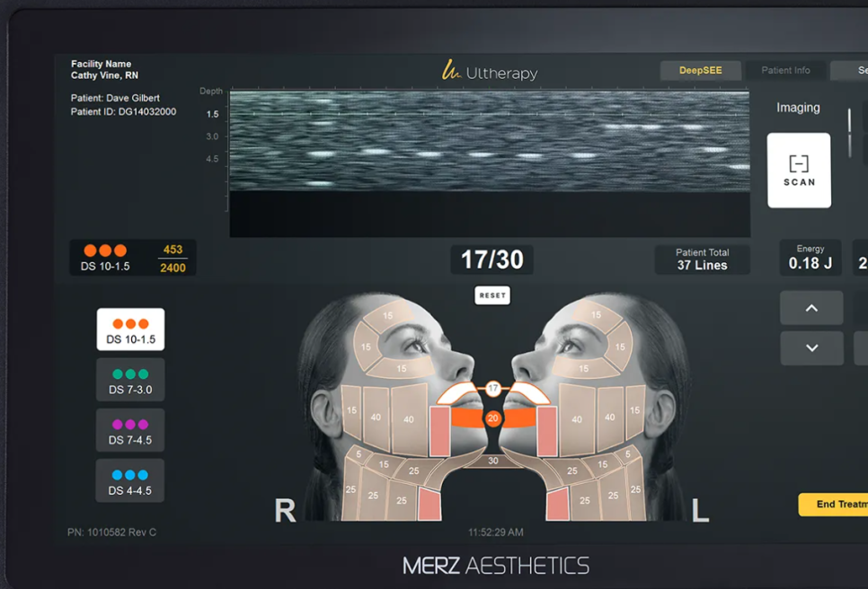This screenshot has width=868, height=589.
Task: Select the orange circled 20 chin marker
Action: pyautogui.click(x=492, y=418)
